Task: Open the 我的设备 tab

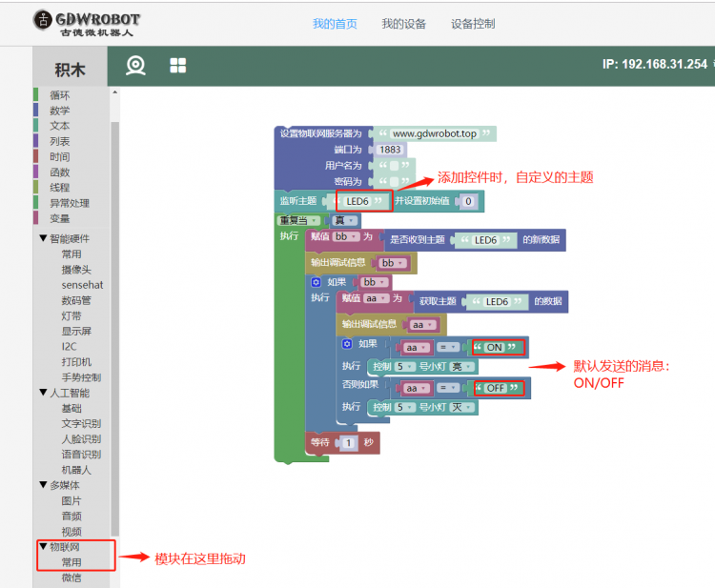Action: point(403,24)
